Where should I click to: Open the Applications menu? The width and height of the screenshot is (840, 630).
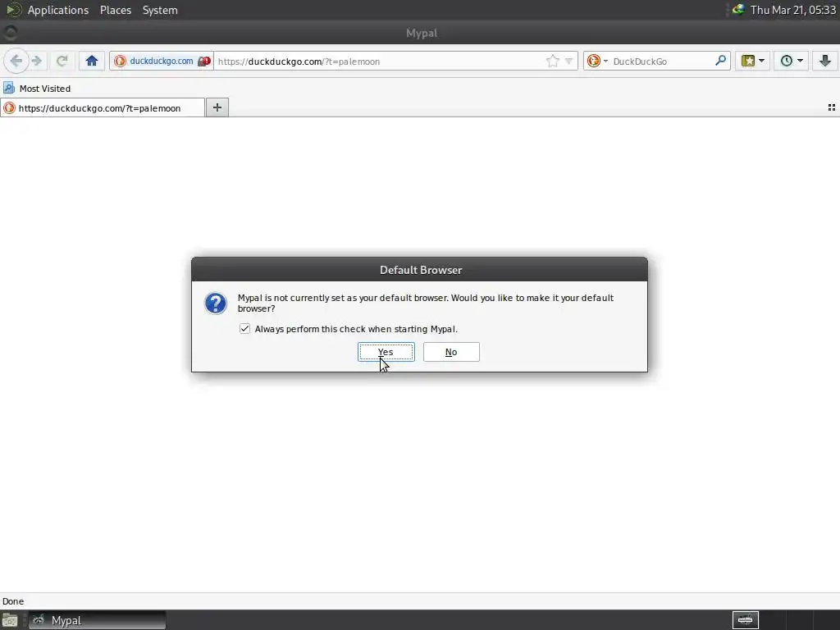[x=58, y=10]
